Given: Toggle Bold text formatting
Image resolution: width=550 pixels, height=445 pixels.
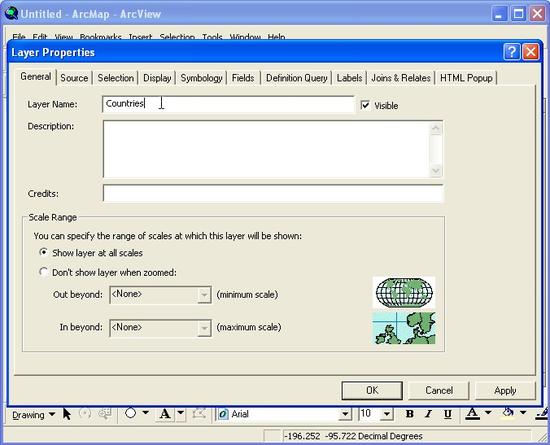Looking at the screenshot, I should tap(409, 414).
